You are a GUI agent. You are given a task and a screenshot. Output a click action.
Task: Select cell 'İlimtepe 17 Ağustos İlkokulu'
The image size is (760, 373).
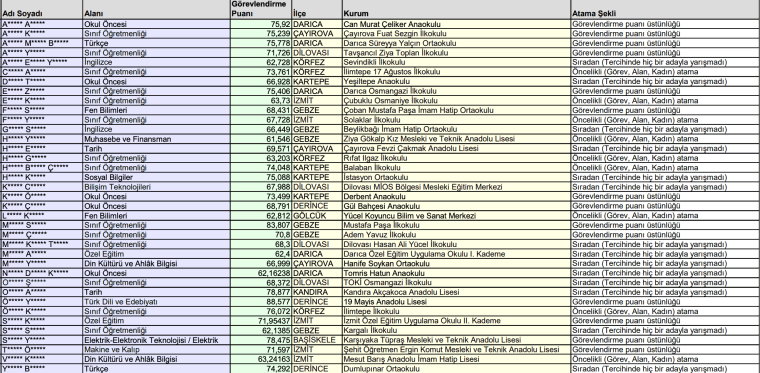coord(456,72)
